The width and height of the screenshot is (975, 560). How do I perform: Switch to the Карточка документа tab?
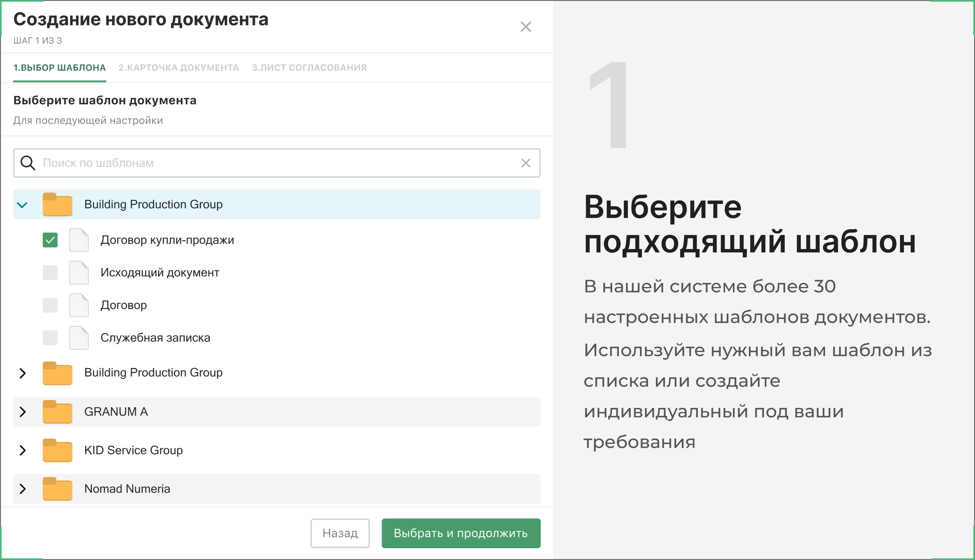[x=179, y=68]
